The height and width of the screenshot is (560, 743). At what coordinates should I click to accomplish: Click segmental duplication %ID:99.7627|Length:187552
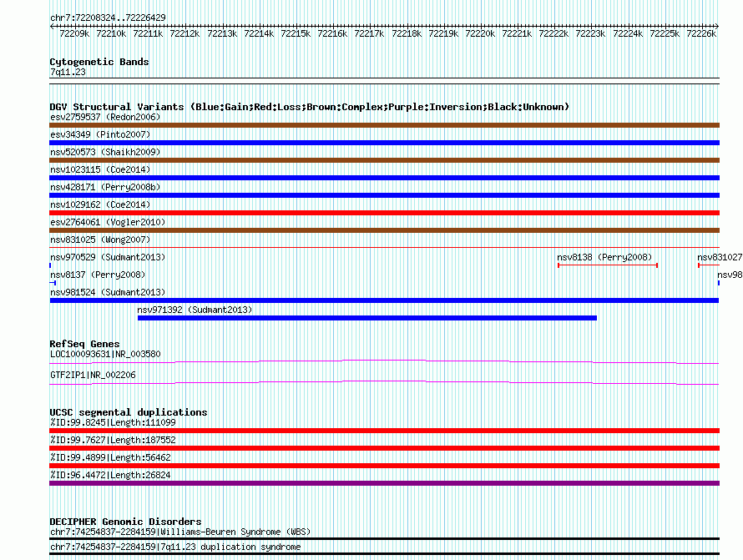113,440
